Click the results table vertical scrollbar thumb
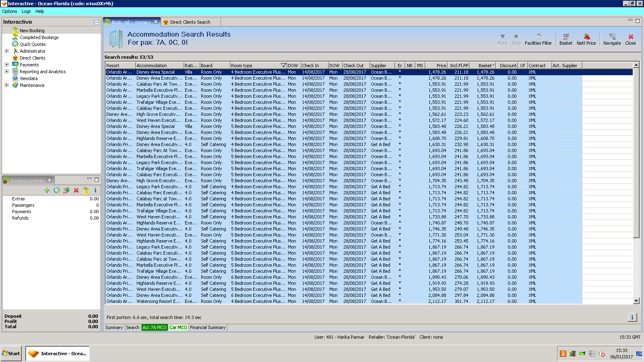 (x=636, y=153)
